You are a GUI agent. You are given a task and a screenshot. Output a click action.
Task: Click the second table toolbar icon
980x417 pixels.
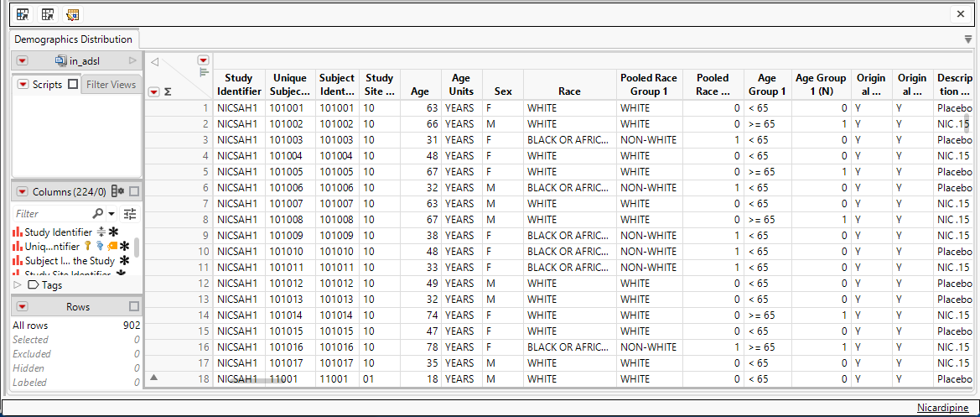(x=47, y=14)
